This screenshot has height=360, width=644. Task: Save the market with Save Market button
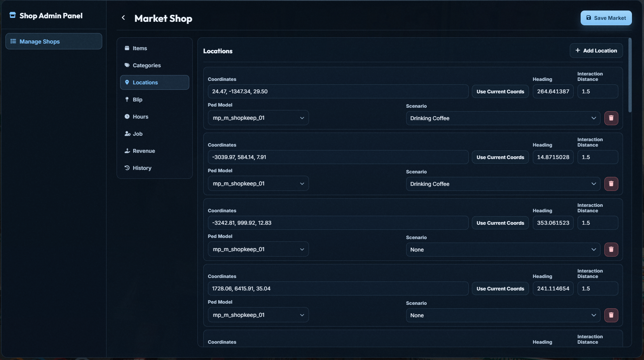pos(606,18)
